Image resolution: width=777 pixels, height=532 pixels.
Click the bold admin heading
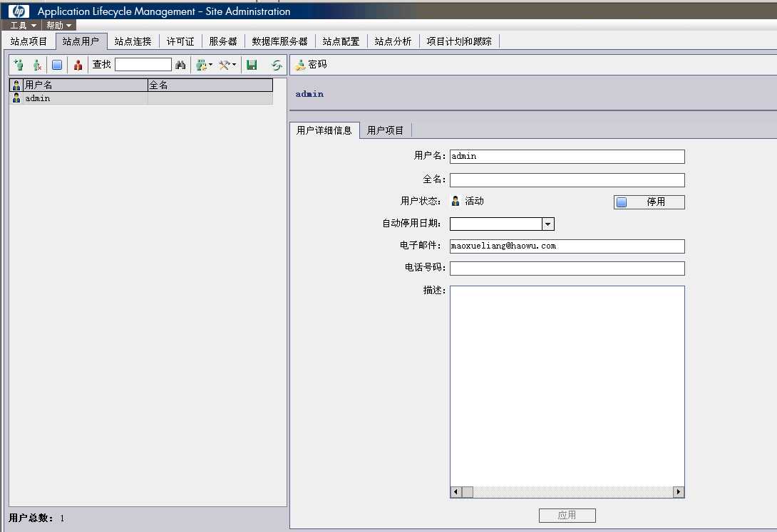[x=309, y=94]
